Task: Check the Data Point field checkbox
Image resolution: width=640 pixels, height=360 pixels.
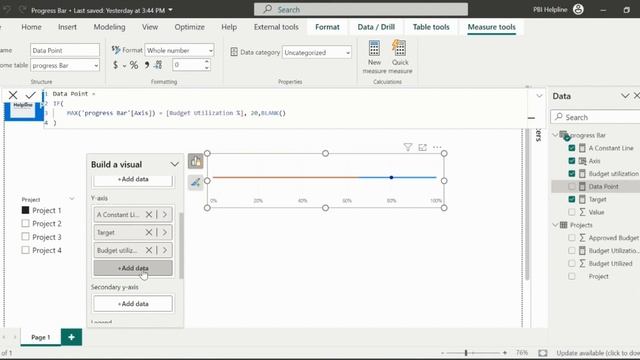Action: (x=571, y=187)
